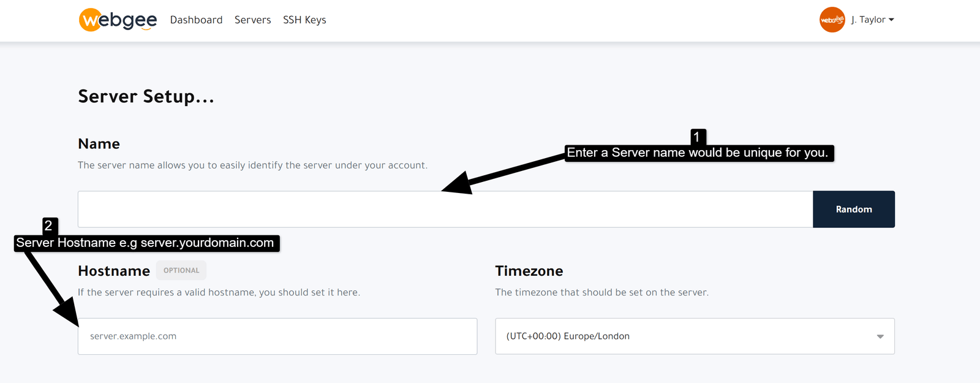Click the 'Server Hostname e.g' annotation label
980x383 pixels.
tap(146, 243)
